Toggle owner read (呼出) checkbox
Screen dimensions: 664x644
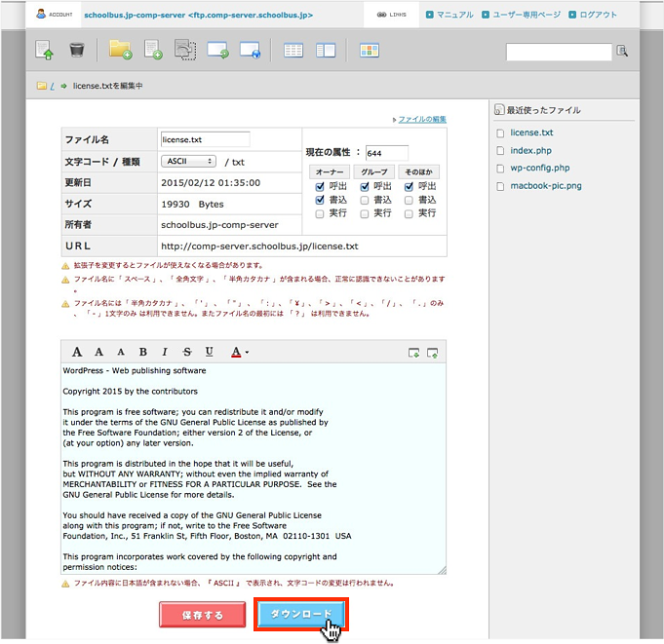(320, 187)
